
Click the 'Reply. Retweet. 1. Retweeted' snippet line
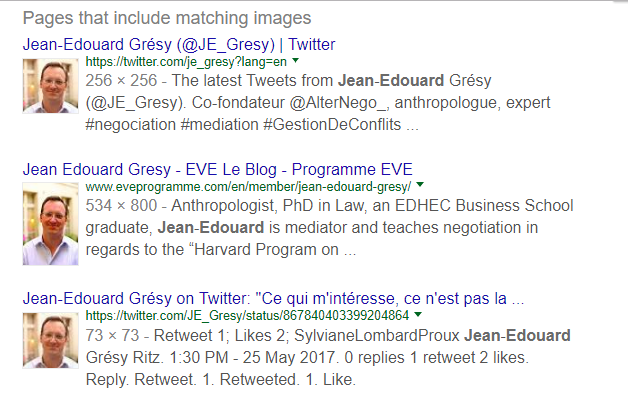[221, 379]
